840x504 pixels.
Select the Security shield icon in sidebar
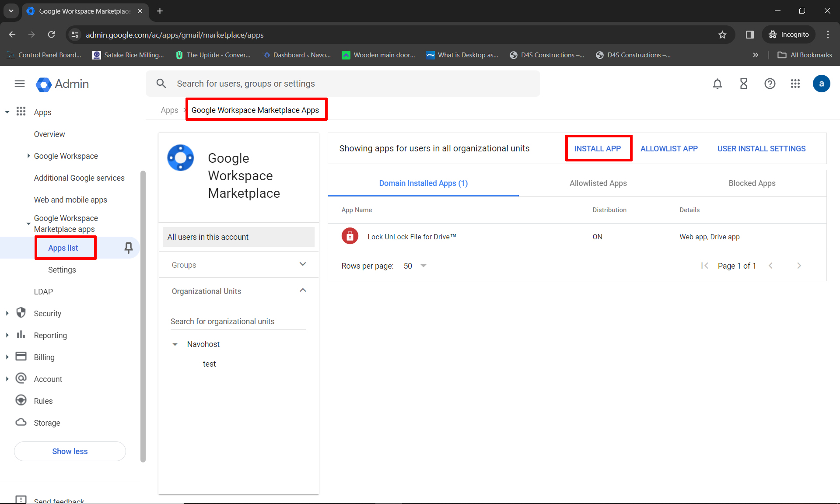pyautogui.click(x=21, y=313)
